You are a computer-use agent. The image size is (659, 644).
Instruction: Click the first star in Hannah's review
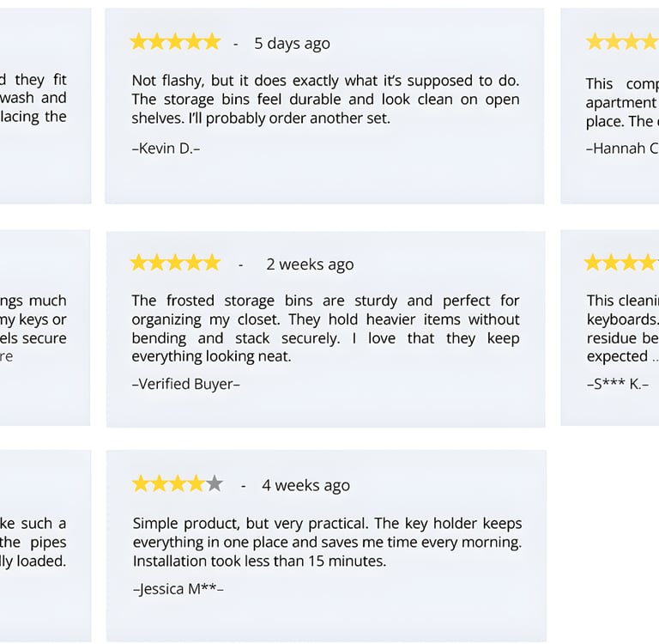tap(595, 42)
